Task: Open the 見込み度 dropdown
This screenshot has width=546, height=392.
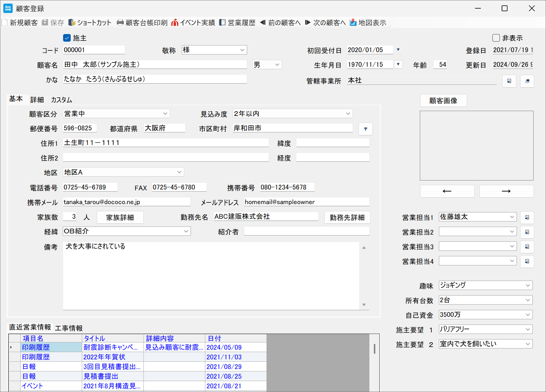Action: point(348,113)
